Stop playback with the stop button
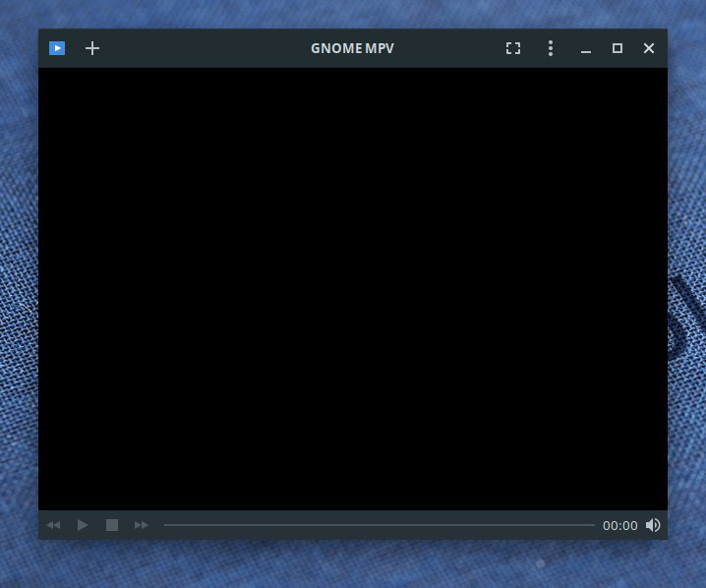Image resolution: width=706 pixels, height=588 pixels. coord(112,525)
